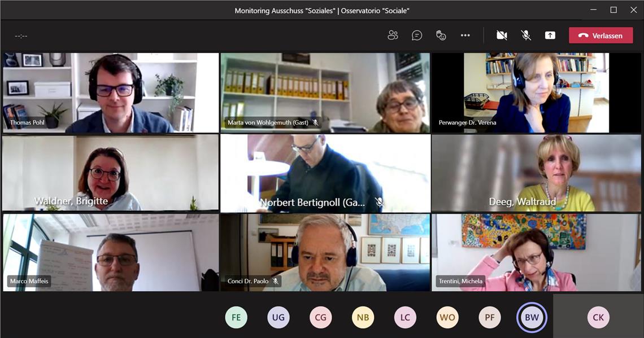Show the participants list
Viewport: 644px width, 338px height.
tap(393, 36)
